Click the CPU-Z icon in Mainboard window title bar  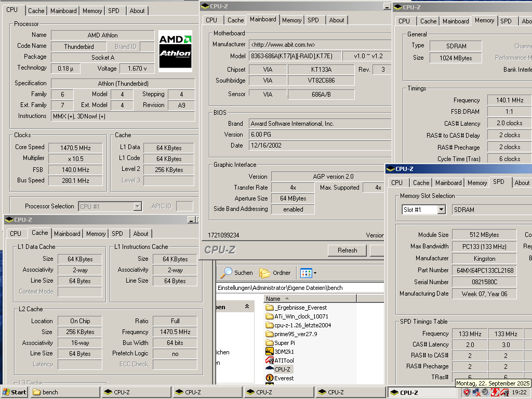click(205, 6)
